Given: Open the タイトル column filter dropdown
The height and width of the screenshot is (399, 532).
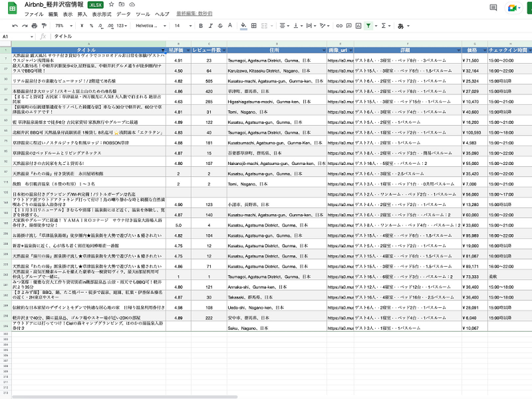Looking at the screenshot, I should click(163, 51).
